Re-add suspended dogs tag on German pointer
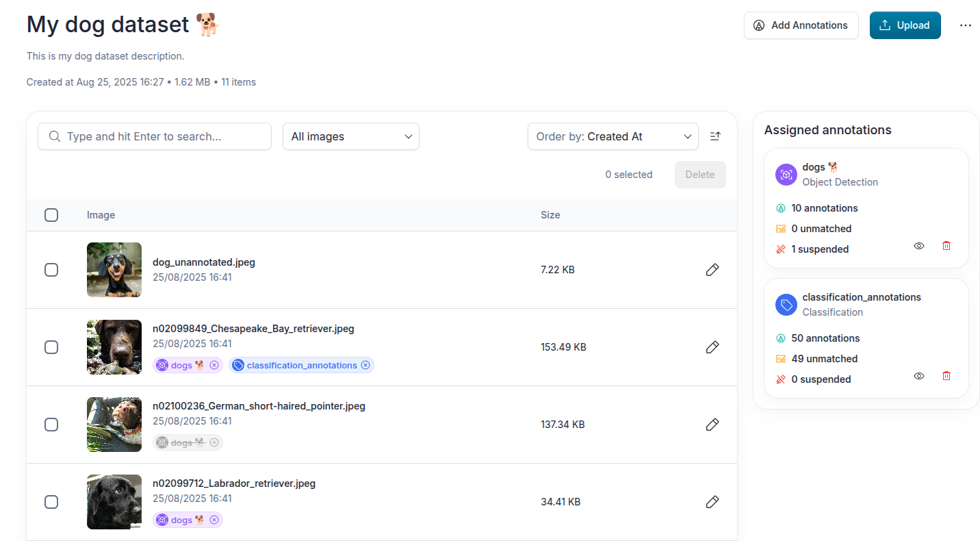The height and width of the screenshot is (541, 980). coord(214,442)
